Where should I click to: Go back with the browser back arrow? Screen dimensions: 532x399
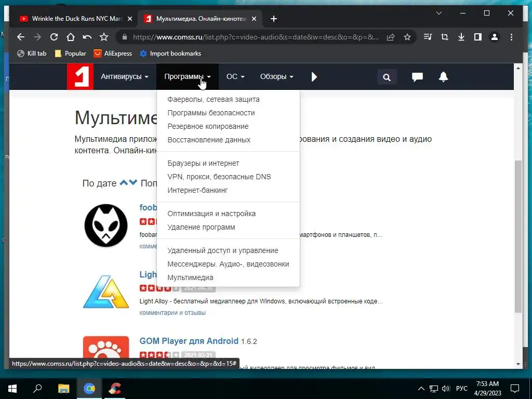pos(21,37)
